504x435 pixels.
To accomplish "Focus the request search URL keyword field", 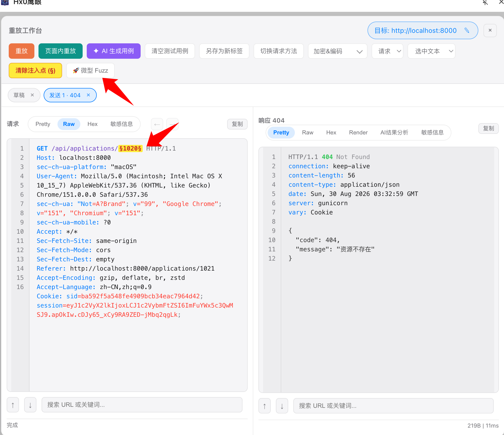I will coord(142,405).
